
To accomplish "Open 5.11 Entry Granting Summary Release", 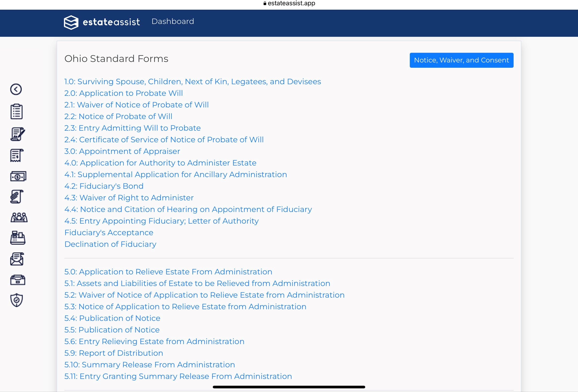I will coord(178,376).
